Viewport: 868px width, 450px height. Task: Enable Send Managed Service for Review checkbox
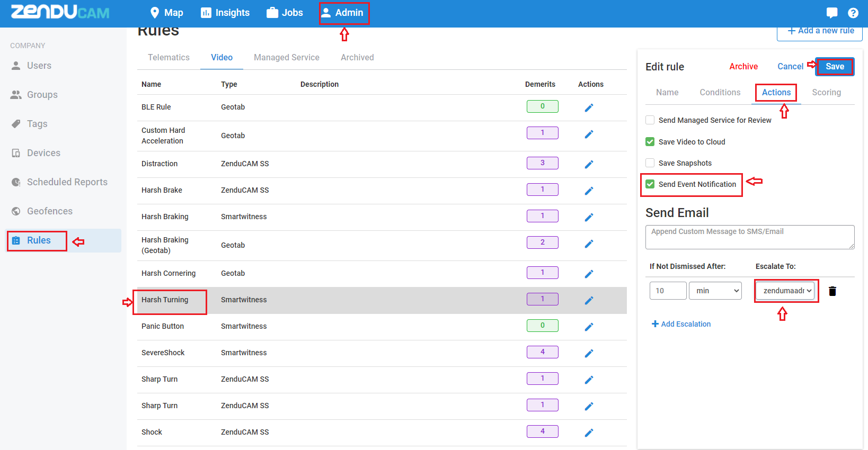pos(650,120)
